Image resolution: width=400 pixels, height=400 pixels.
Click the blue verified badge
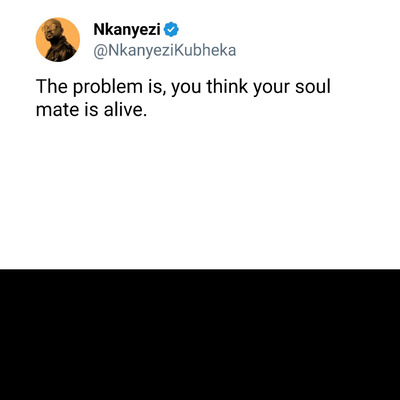point(171,30)
